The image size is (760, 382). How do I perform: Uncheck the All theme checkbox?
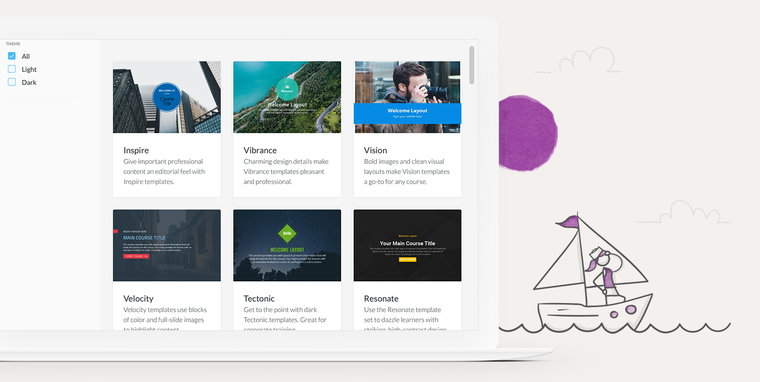pos(12,56)
